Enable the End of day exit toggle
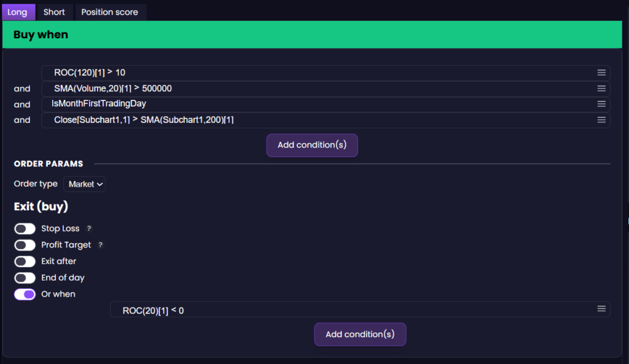Image resolution: width=629 pixels, height=364 pixels. tap(25, 277)
